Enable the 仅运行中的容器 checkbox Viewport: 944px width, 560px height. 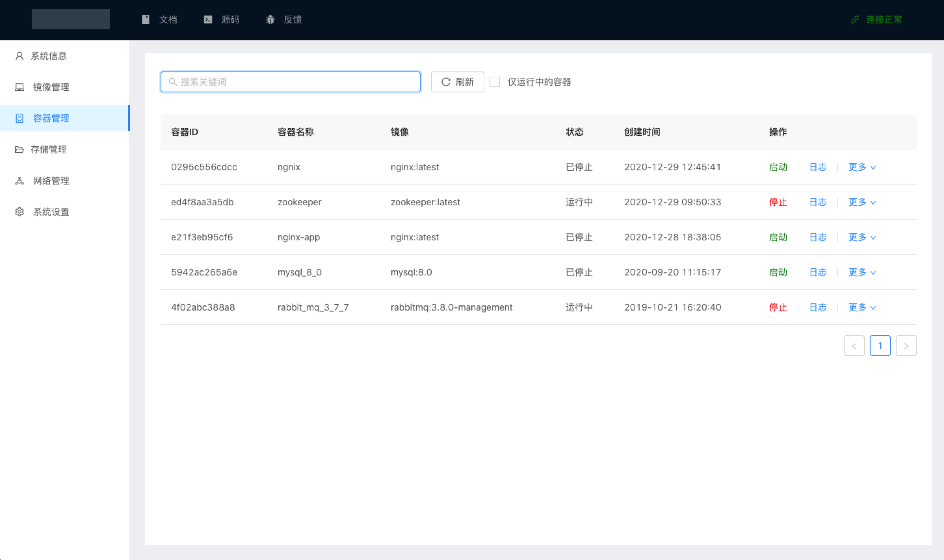tap(494, 82)
